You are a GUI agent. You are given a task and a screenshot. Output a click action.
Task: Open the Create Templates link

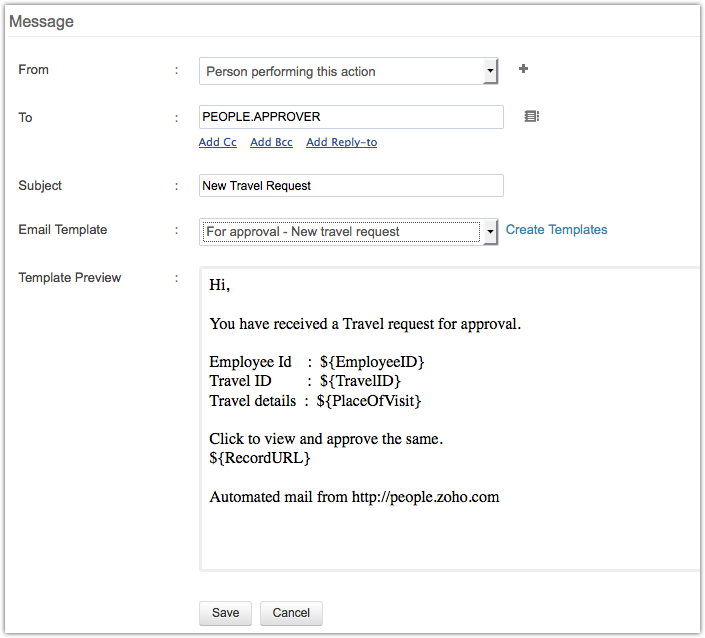point(556,230)
